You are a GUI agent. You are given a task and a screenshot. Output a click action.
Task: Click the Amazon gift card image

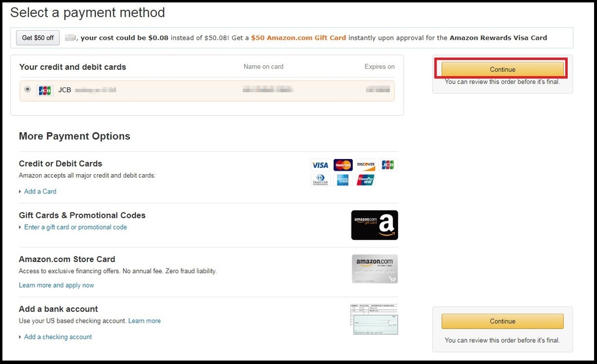[x=374, y=225]
